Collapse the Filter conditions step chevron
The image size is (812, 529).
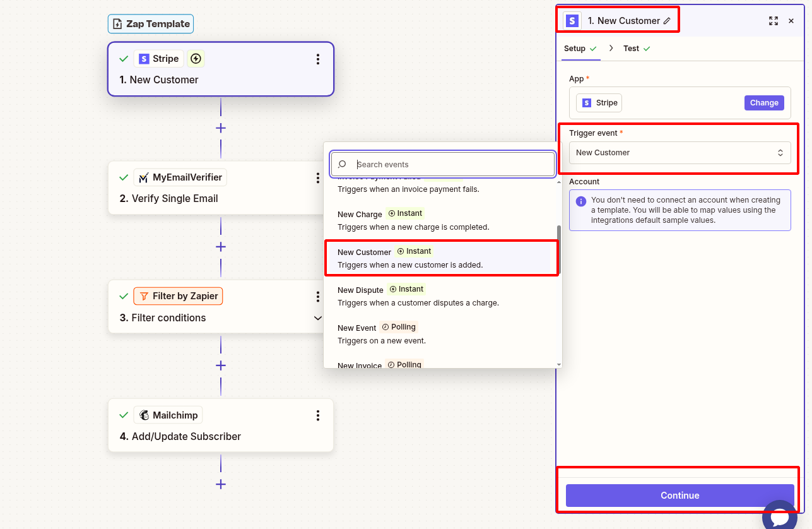pos(317,318)
